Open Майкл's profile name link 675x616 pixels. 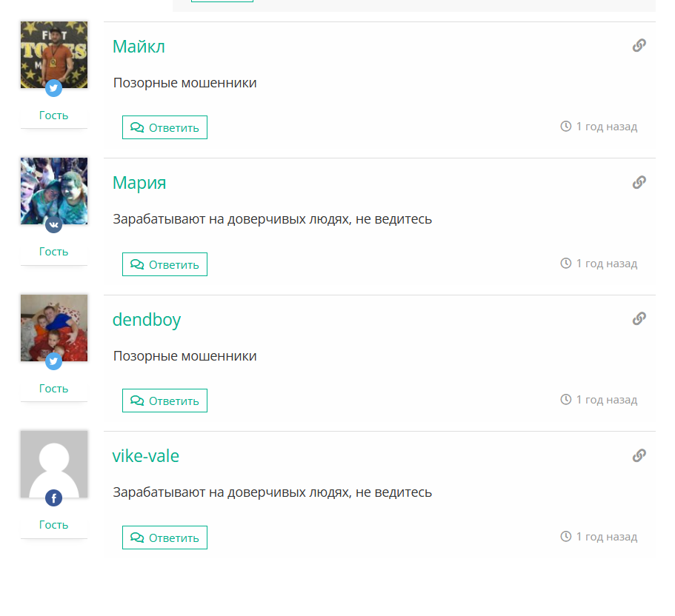139,47
